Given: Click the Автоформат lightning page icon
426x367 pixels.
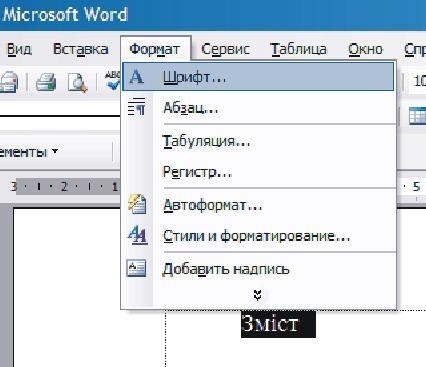Looking at the screenshot, I should (137, 204).
